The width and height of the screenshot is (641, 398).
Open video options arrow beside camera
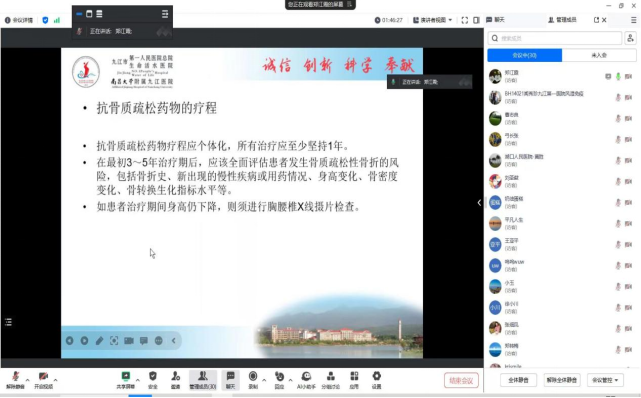[56, 380]
